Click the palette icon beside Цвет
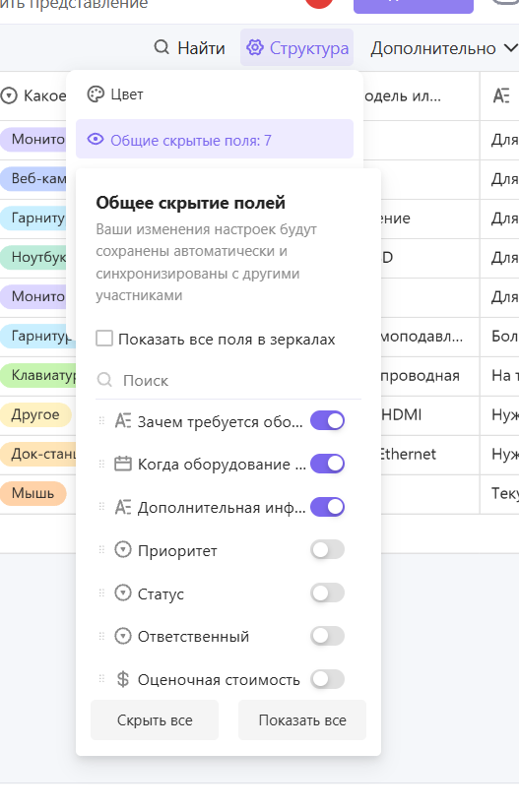 96,94
